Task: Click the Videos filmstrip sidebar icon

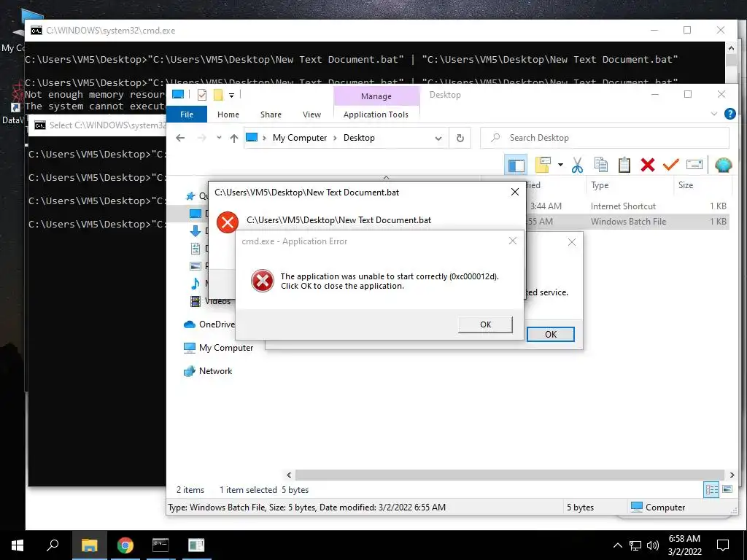Action: pyautogui.click(x=196, y=301)
